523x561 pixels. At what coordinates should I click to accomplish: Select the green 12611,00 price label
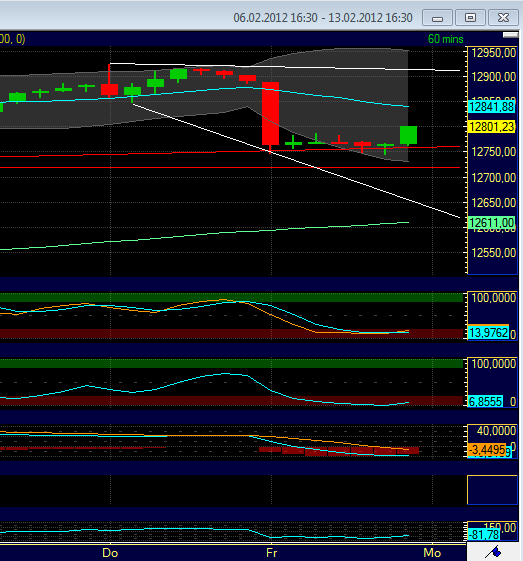click(x=492, y=223)
